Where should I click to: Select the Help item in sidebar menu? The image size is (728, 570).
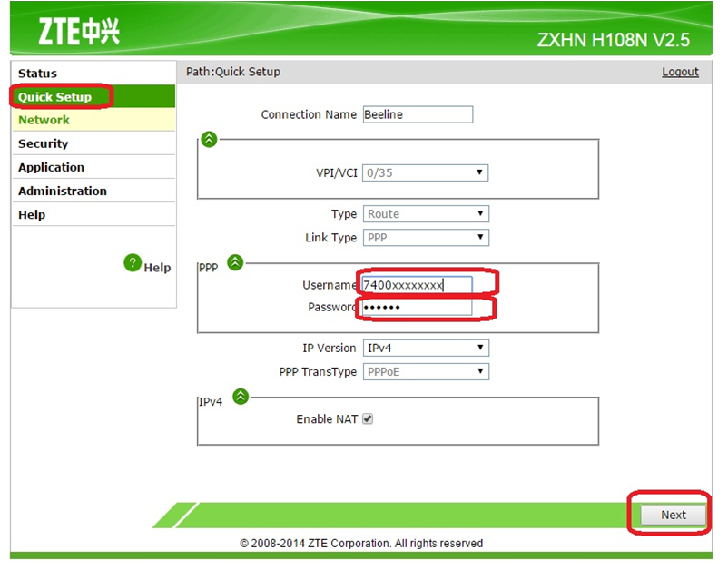point(31,214)
